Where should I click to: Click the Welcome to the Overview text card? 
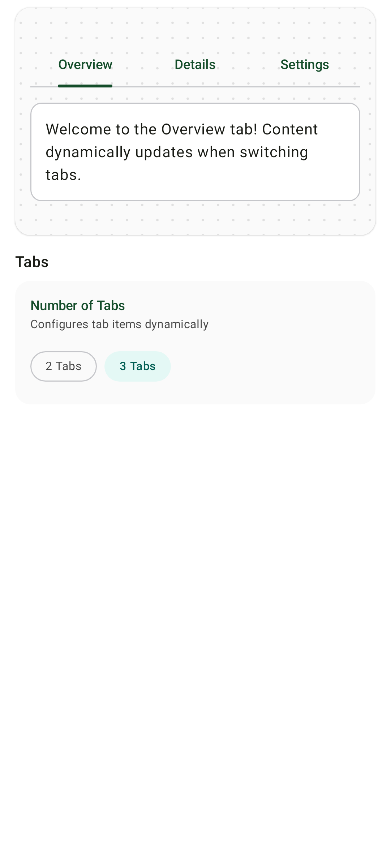click(195, 152)
